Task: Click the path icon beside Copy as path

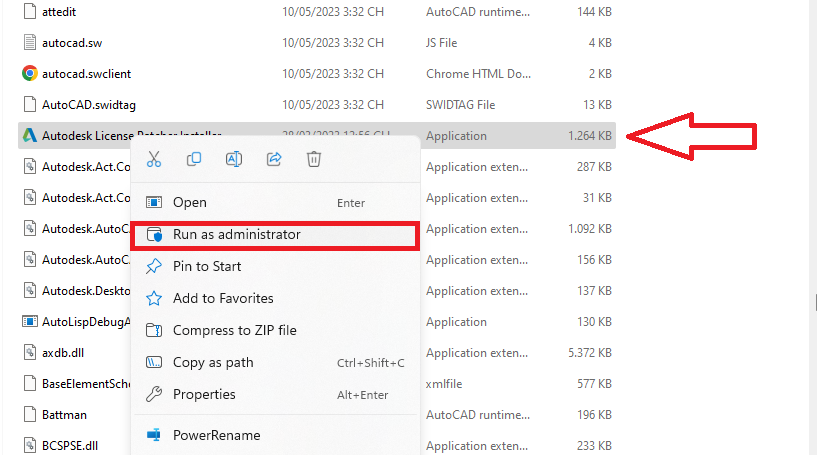Action: point(154,362)
